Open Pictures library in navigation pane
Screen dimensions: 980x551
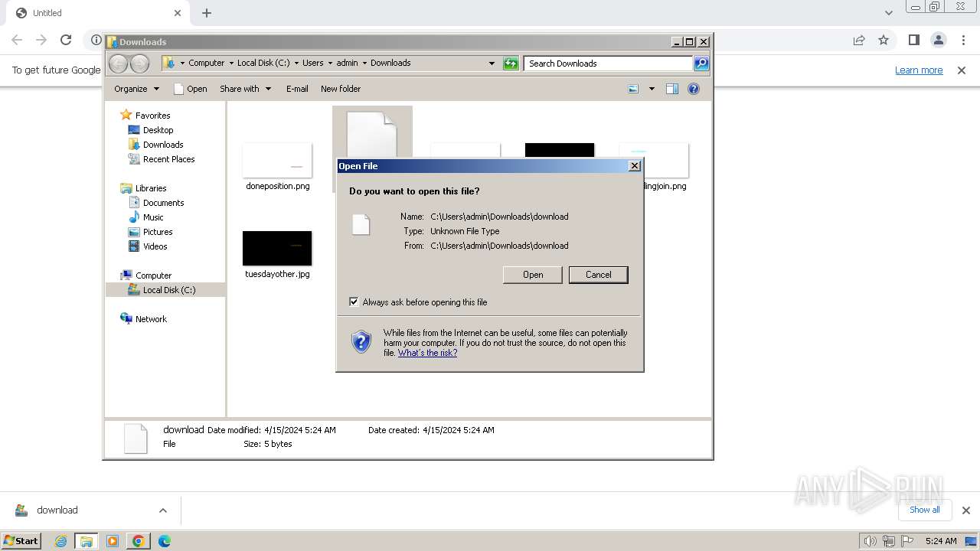[x=158, y=232]
